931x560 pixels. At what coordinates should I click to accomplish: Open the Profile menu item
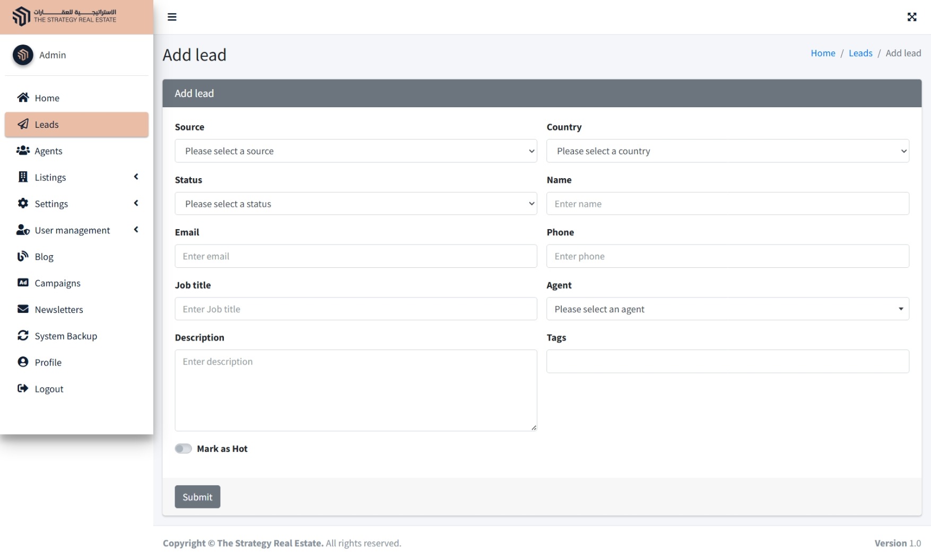pyautogui.click(x=48, y=362)
